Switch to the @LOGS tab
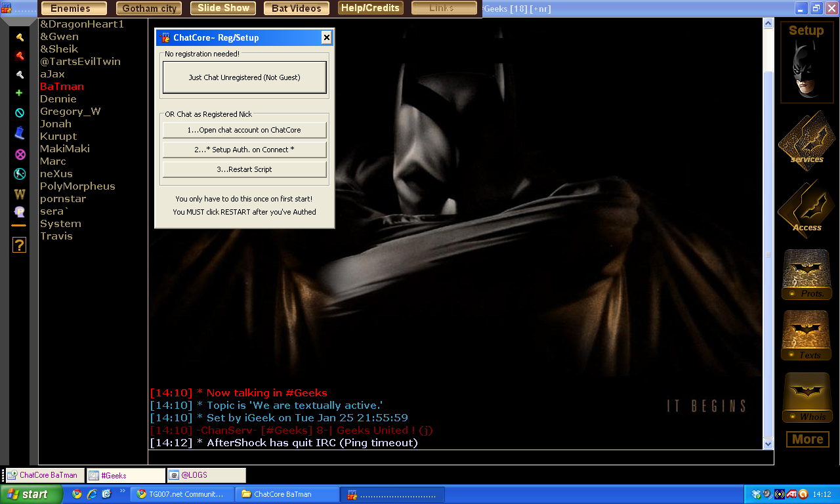 point(206,475)
